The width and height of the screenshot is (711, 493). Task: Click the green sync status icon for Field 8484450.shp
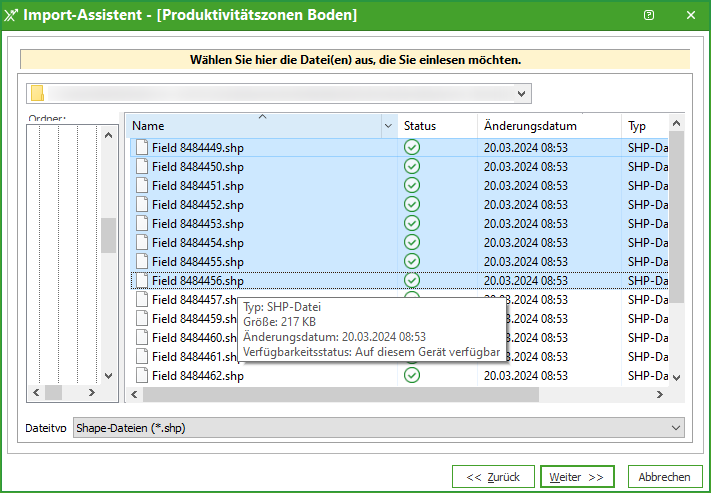(412, 166)
